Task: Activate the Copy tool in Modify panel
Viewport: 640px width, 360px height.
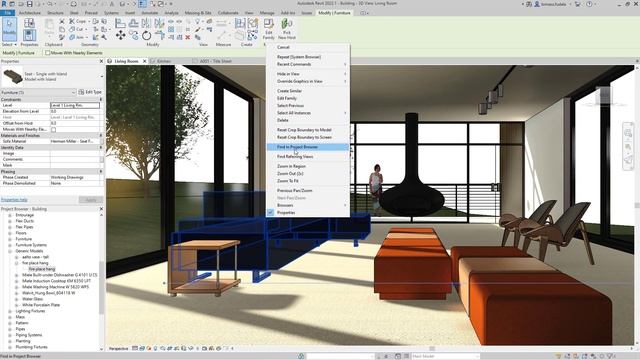Action: [x=133, y=36]
